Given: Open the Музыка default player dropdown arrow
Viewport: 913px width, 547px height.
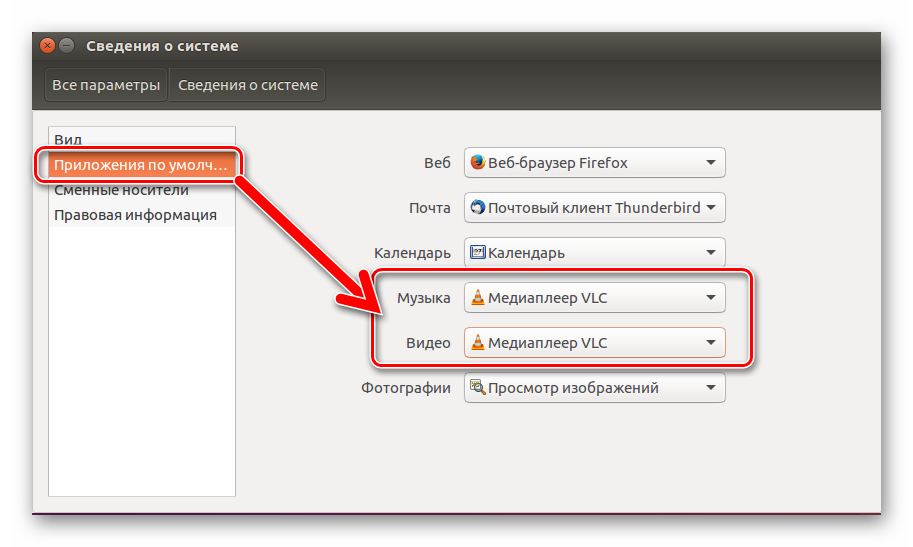Looking at the screenshot, I should pos(711,297).
